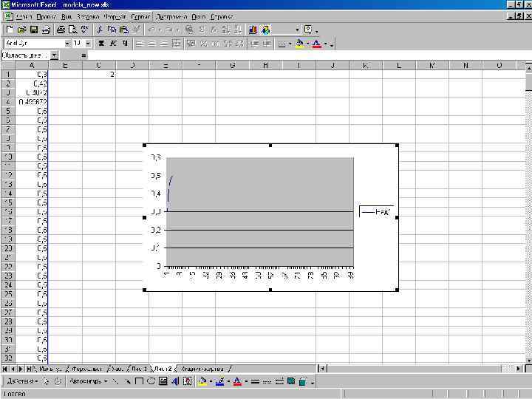Open the Формат menu
This screenshot has height=399, width=532.
115,16
